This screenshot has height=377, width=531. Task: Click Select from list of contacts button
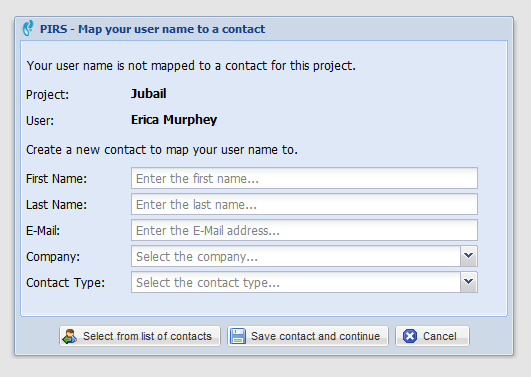(140, 336)
